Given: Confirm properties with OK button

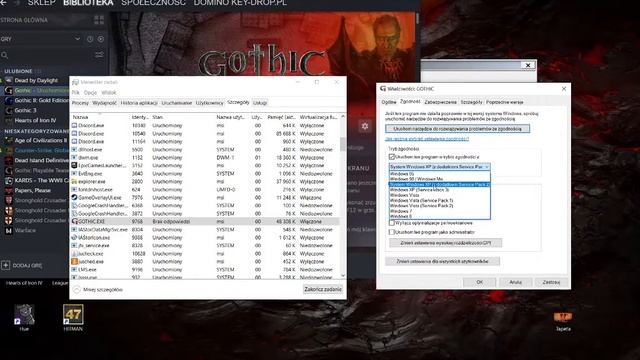Looking at the screenshot, I should (480, 282).
